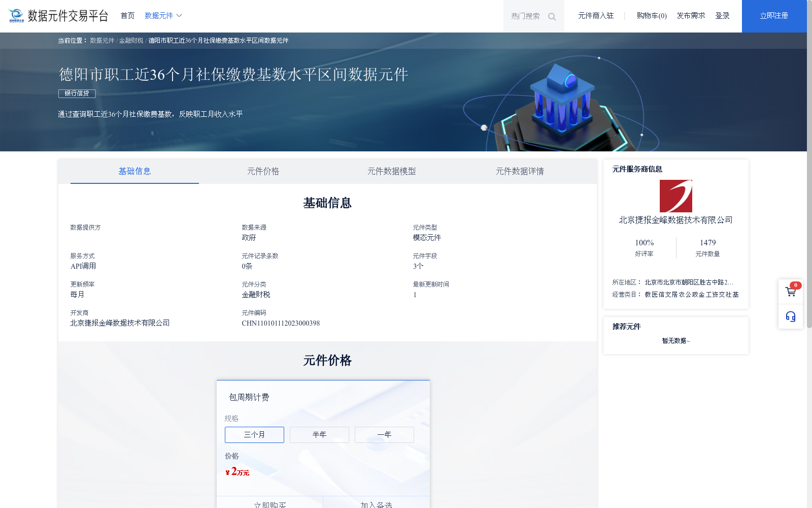The image size is (812, 508).
Task: Click 登录 link
Action: 722,16
